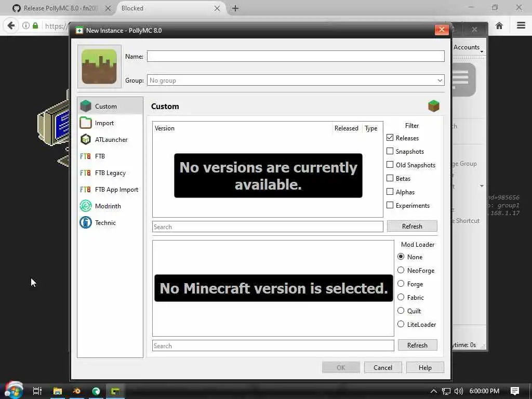The image size is (532, 399).
Task: Close the New Instance dialog
Action: coord(442,30)
